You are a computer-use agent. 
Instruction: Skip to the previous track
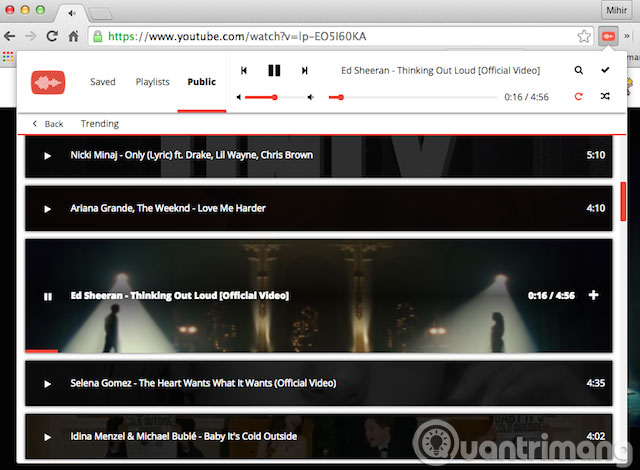pos(244,71)
